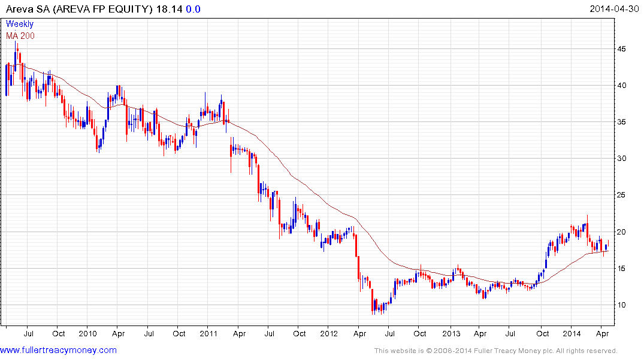The height and width of the screenshot is (359, 644).
Task: Select the 'Weekly' interval label
Action: (20, 24)
